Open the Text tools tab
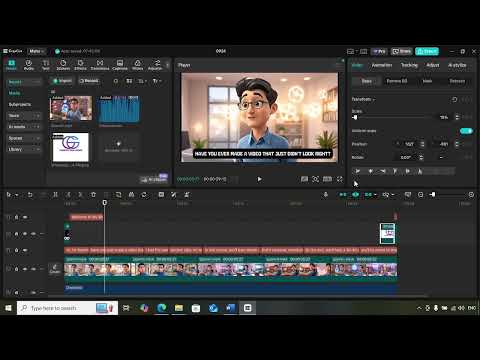480x360 pixels. (46, 65)
